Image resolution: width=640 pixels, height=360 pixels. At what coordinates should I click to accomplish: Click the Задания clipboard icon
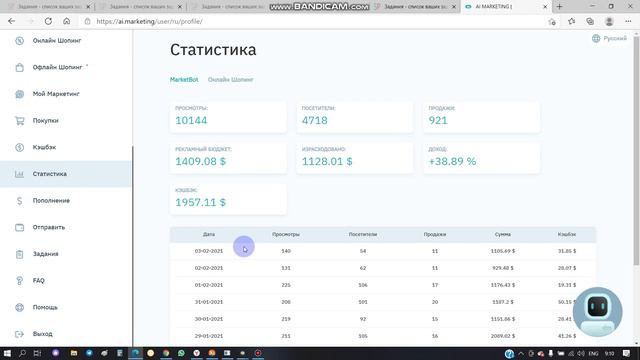pos(19,254)
